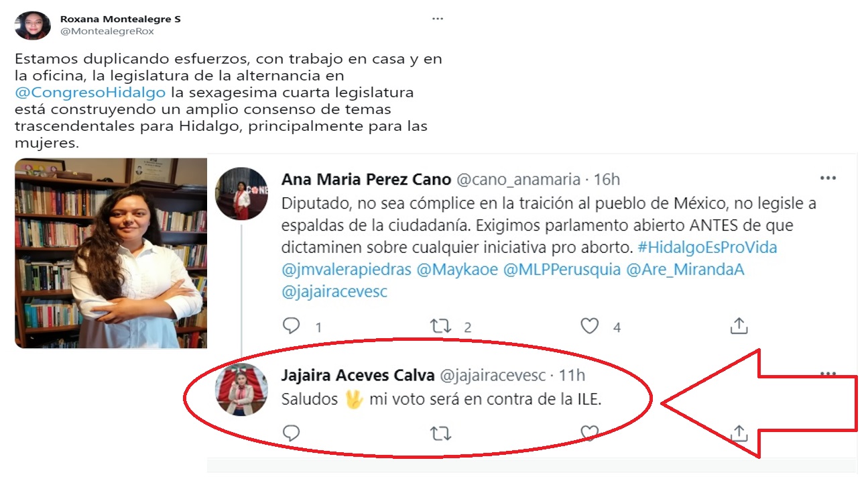The width and height of the screenshot is (868, 477).
Task: Open the @jajairacevesc mention in Ana Maria's tweet
Action: [334, 292]
